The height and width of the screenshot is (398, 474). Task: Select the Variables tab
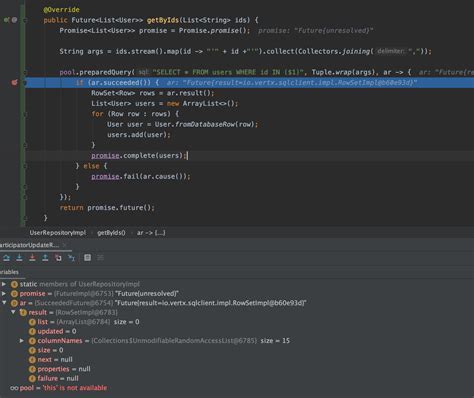pyautogui.click(x=9, y=272)
